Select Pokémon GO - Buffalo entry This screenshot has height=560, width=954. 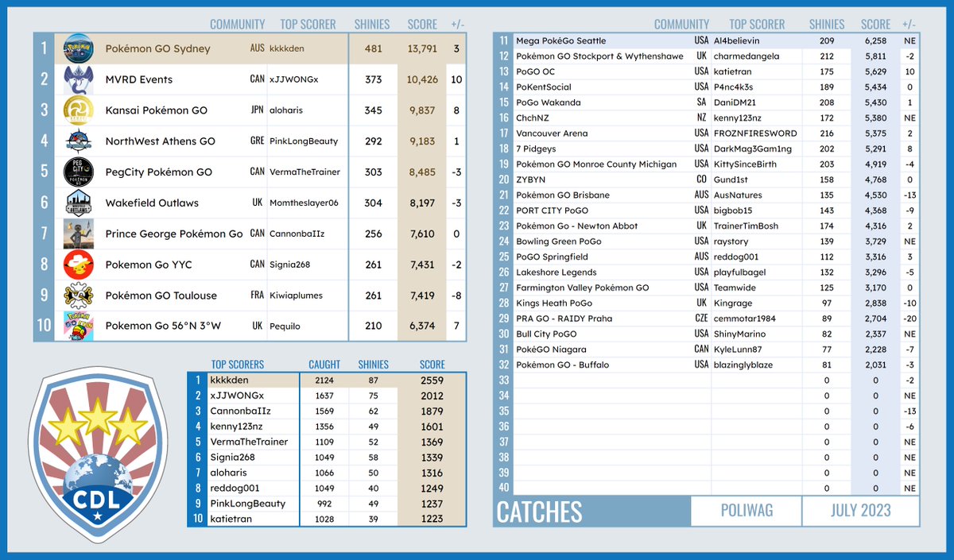[563, 365]
